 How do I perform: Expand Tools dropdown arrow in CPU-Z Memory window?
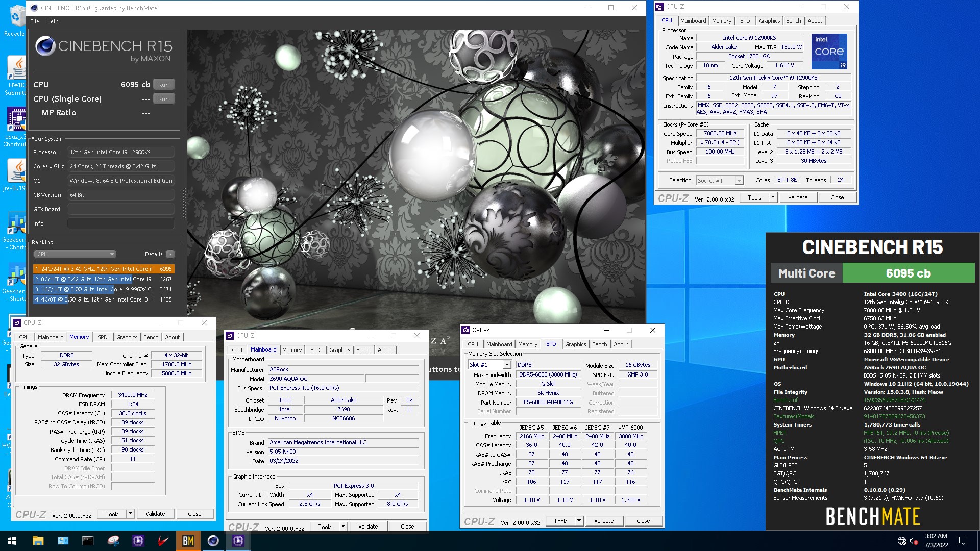tap(130, 514)
